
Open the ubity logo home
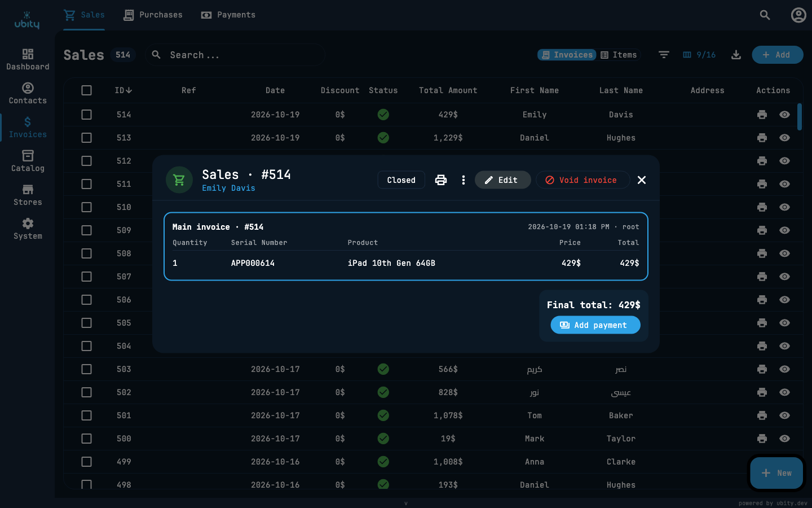(27, 20)
